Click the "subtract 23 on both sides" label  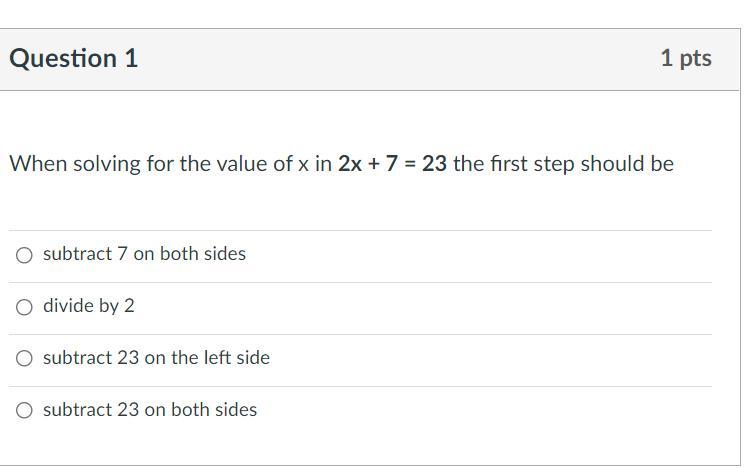150,410
